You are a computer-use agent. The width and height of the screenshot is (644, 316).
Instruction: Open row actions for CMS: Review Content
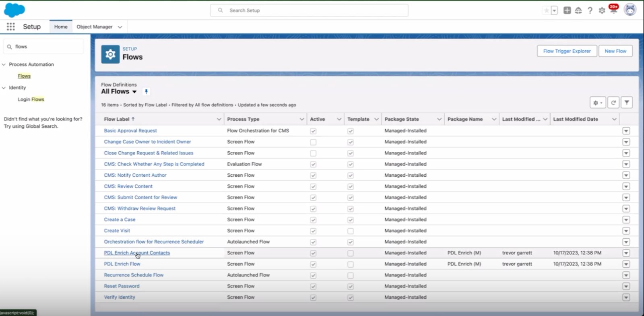[x=626, y=186]
